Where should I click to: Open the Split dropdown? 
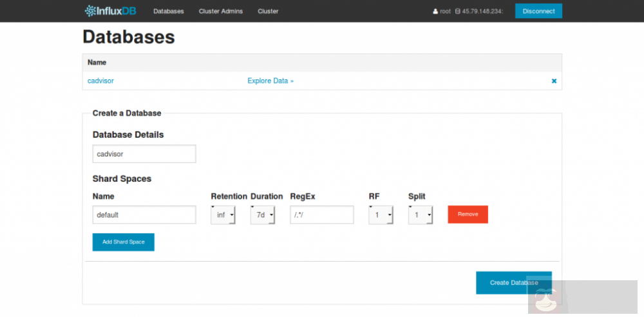pos(421,215)
